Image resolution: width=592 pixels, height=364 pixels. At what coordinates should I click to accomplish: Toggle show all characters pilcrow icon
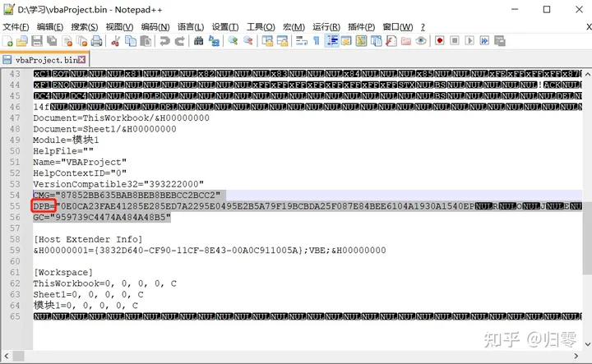tap(317, 41)
